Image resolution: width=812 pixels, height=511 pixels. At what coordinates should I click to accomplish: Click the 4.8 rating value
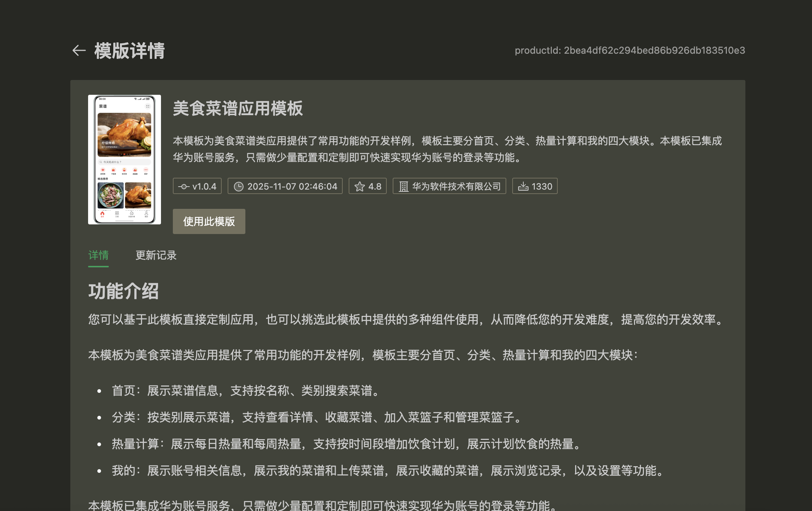[375, 187]
